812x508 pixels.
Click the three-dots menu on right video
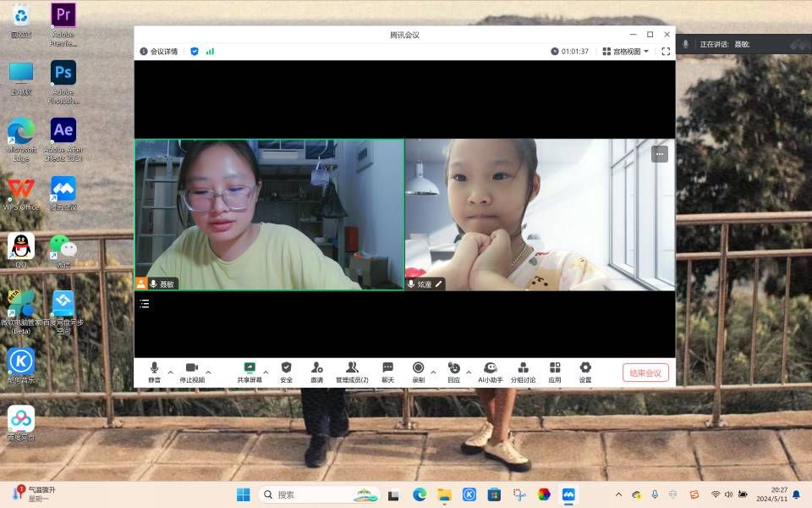[x=660, y=153]
